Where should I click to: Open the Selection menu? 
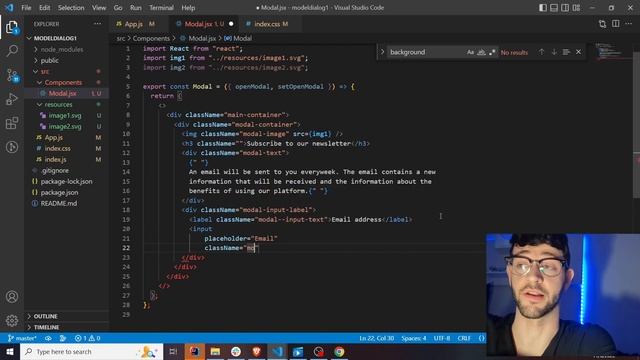pos(71,8)
